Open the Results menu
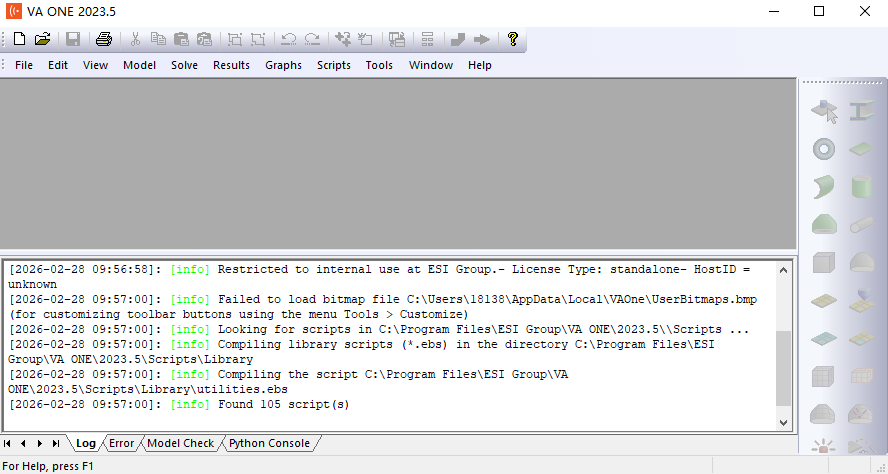888x474 pixels. [x=231, y=65]
